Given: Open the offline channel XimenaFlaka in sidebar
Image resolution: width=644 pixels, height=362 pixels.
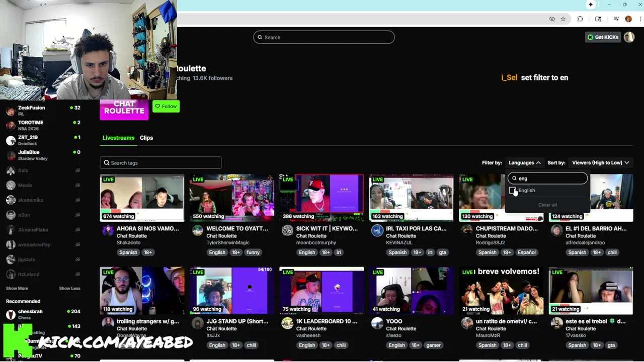Looking at the screenshot, I should click(x=43, y=230).
